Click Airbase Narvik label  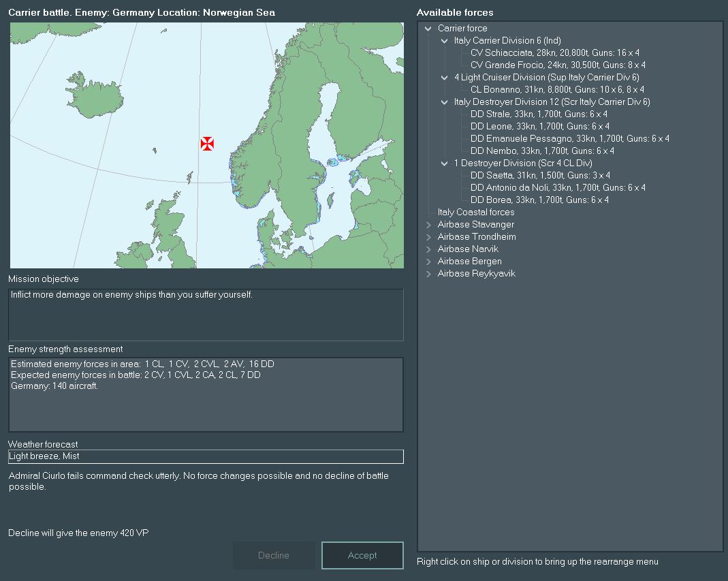coord(468,249)
